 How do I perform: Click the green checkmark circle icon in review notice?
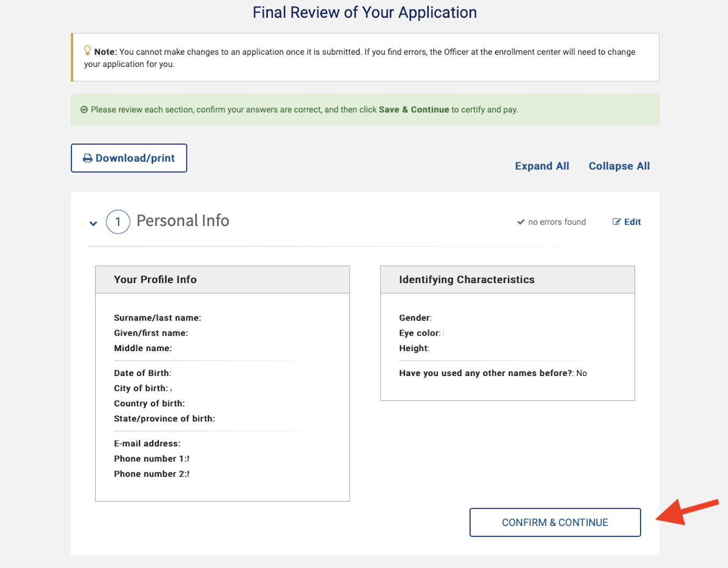pos(84,110)
